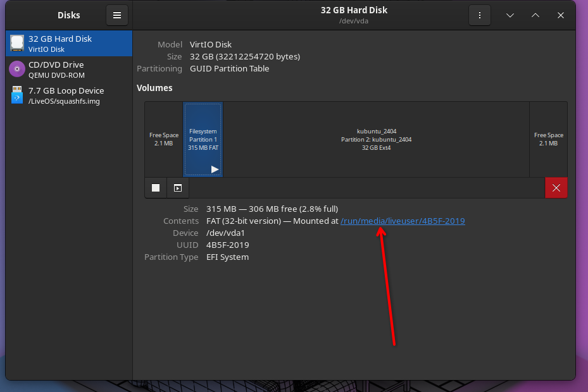Select the left 2.1 MB Free Space block
This screenshot has width=588, height=392.
click(164, 139)
